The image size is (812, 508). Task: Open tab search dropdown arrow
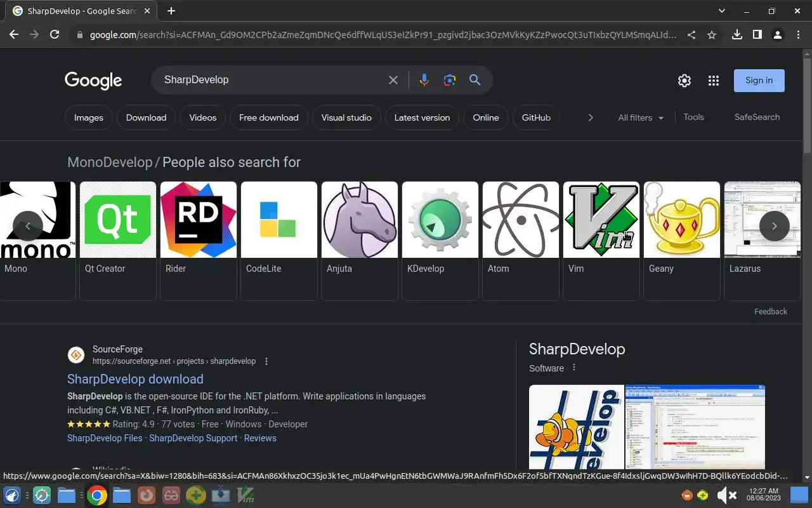[x=721, y=11]
